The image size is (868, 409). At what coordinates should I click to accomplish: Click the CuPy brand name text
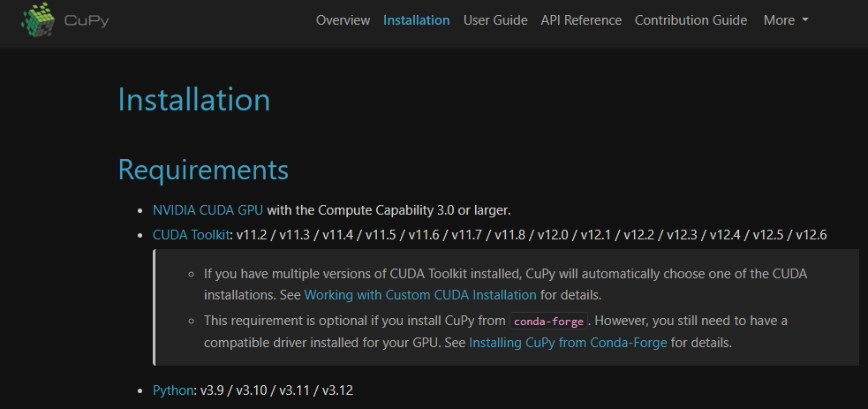pyautogui.click(x=87, y=21)
